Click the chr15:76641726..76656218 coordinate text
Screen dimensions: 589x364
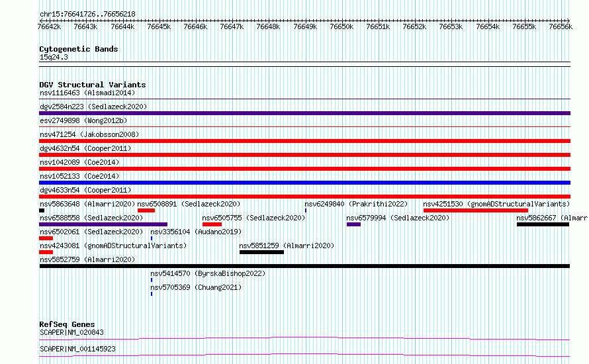[87, 14]
